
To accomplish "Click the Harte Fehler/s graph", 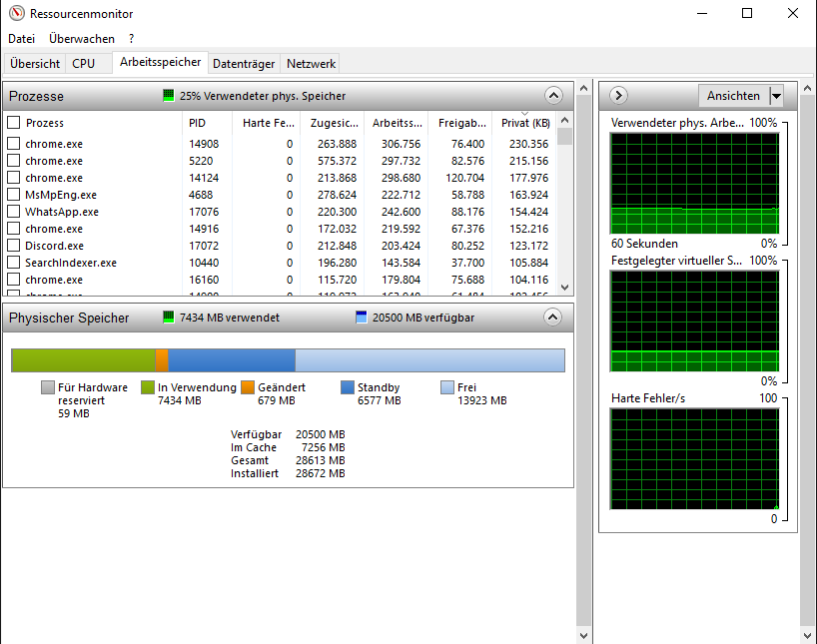I will click(694, 458).
